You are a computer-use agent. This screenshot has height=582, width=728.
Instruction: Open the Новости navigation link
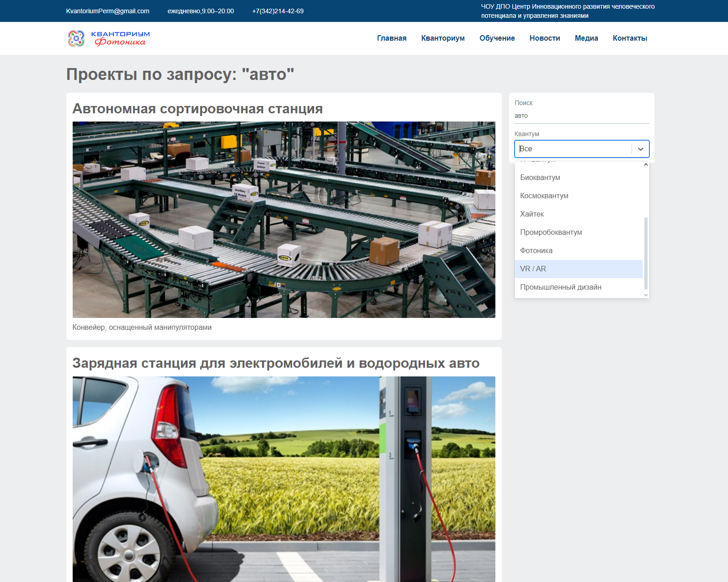coord(545,38)
